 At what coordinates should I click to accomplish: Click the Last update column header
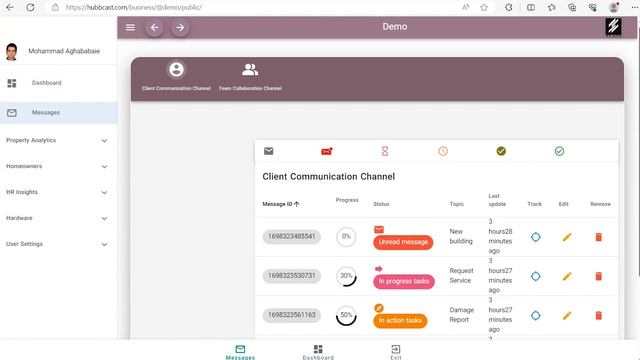[x=497, y=200]
